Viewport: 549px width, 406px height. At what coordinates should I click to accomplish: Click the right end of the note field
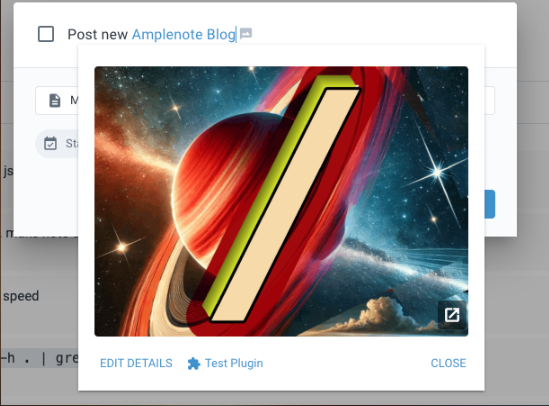coord(489,100)
